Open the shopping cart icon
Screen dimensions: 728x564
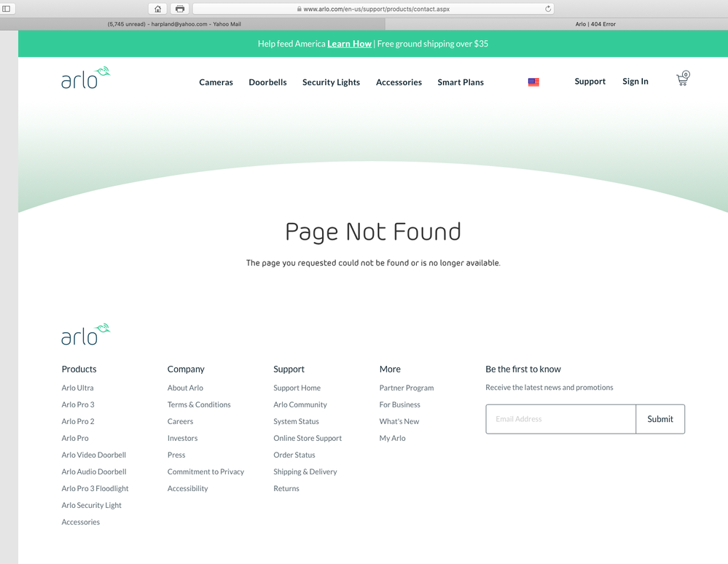tap(683, 78)
